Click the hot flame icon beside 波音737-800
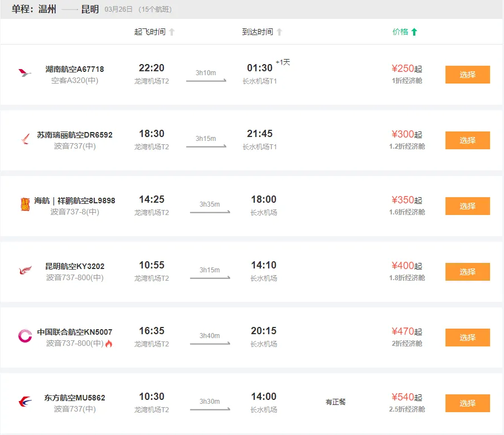The width and height of the screenshot is (504, 435). click(109, 344)
